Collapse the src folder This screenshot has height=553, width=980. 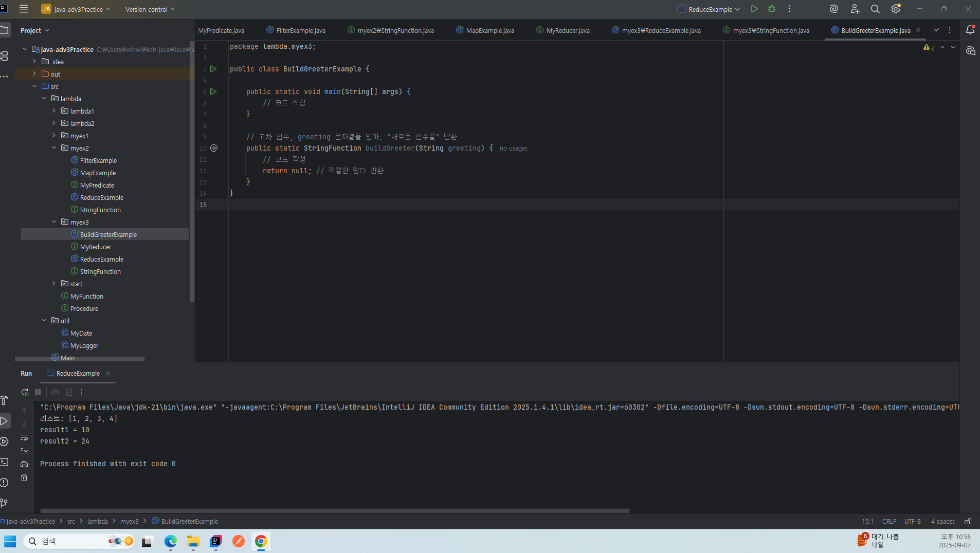(x=34, y=86)
